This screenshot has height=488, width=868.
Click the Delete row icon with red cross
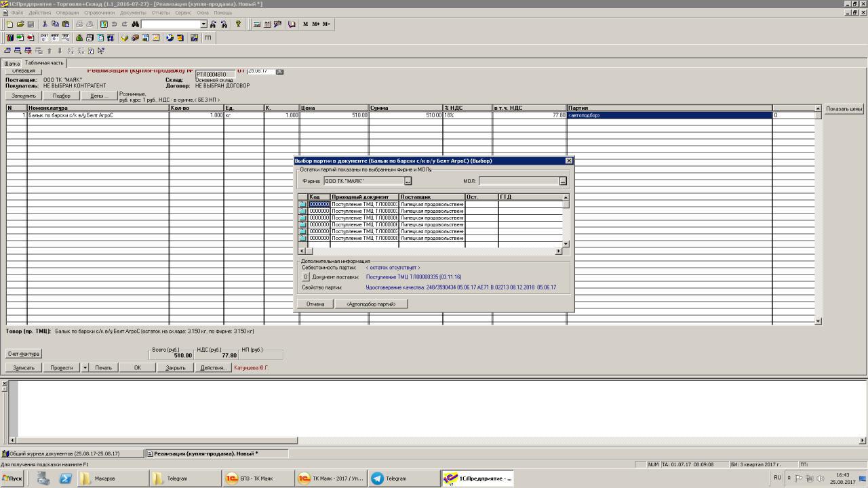click(x=28, y=51)
